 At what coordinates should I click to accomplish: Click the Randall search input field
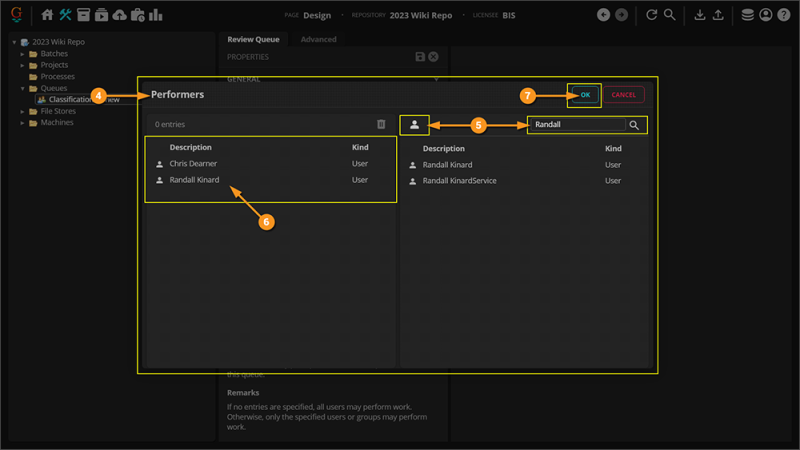(578, 125)
